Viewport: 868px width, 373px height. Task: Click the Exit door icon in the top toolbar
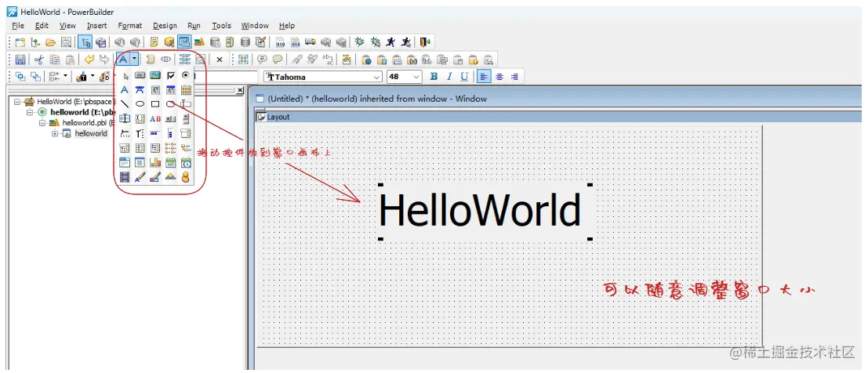pos(424,42)
